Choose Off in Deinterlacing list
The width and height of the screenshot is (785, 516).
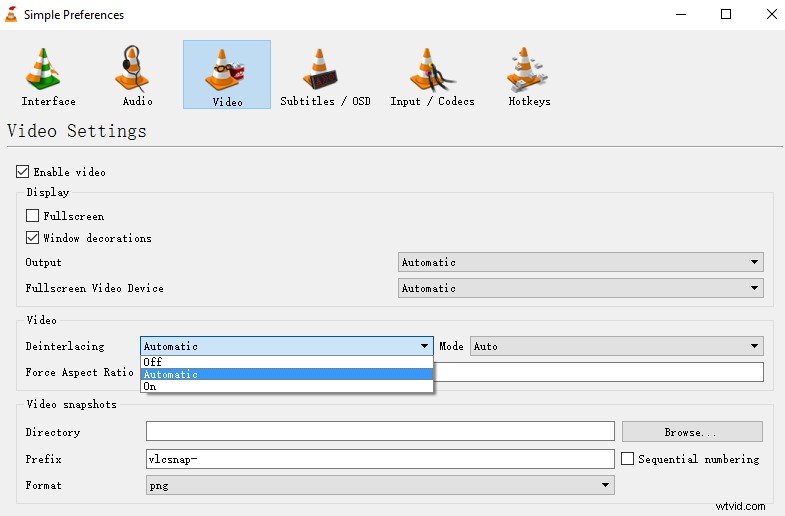153,362
